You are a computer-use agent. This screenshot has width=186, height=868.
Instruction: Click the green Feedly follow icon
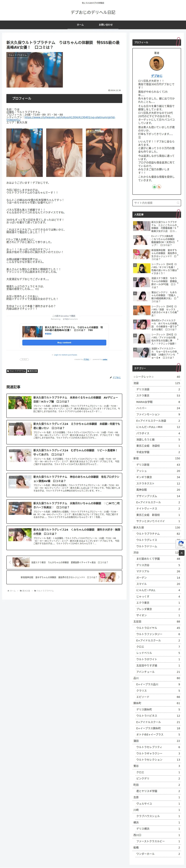154,187
